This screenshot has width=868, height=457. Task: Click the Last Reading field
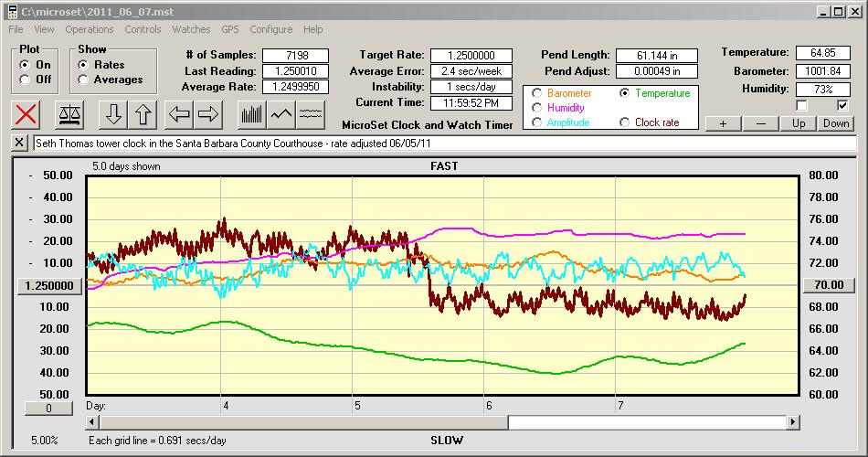click(296, 71)
